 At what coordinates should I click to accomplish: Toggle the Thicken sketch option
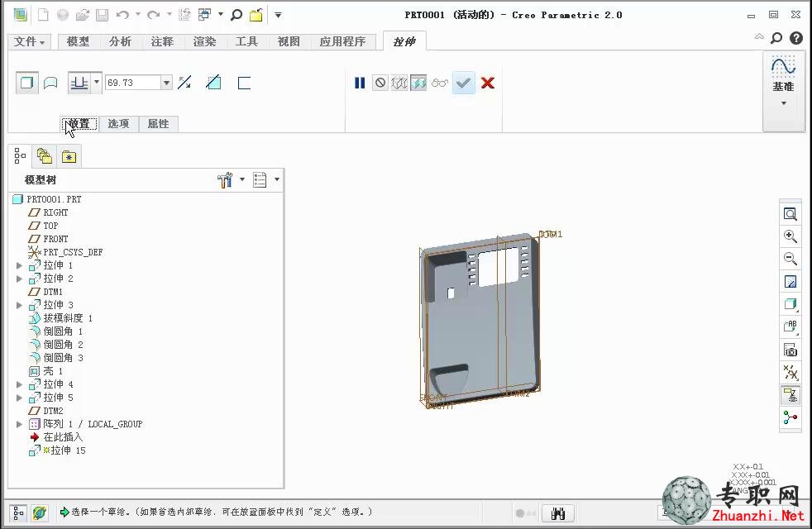pos(244,83)
